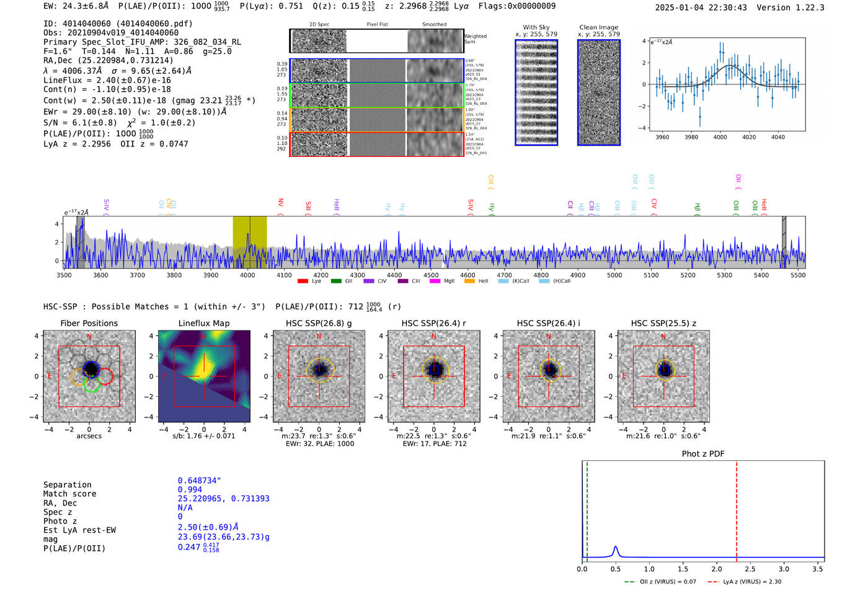868x591 pixels.
Task: Click the 'EWr: 17, PLAE: 712' caption
Action: click(434, 444)
